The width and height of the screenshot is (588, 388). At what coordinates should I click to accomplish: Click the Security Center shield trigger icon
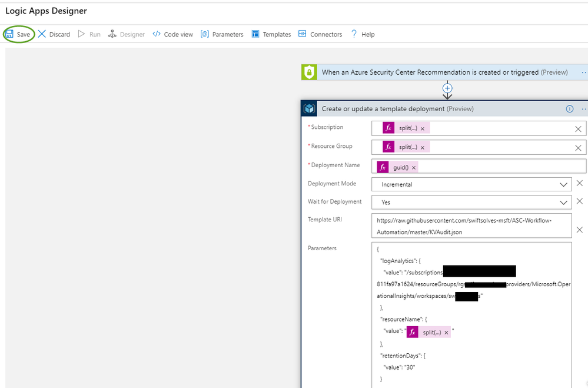309,72
